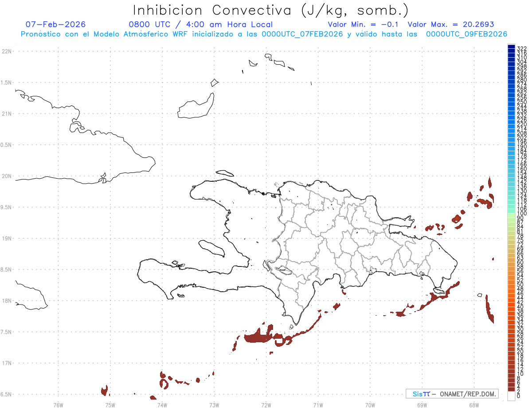
Task: Click the 'Valor Max. = 20.2693' readout
Action: pyautogui.click(x=450, y=24)
